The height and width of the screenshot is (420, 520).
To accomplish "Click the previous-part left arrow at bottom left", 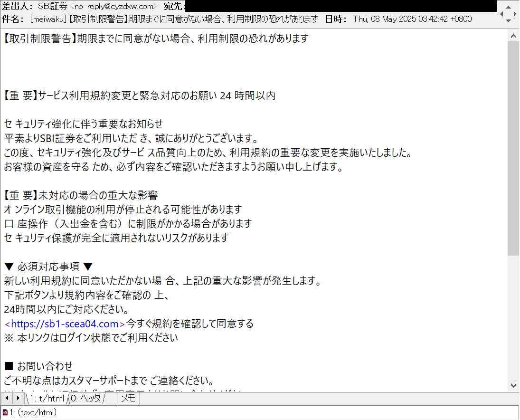I will coord(7,398).
